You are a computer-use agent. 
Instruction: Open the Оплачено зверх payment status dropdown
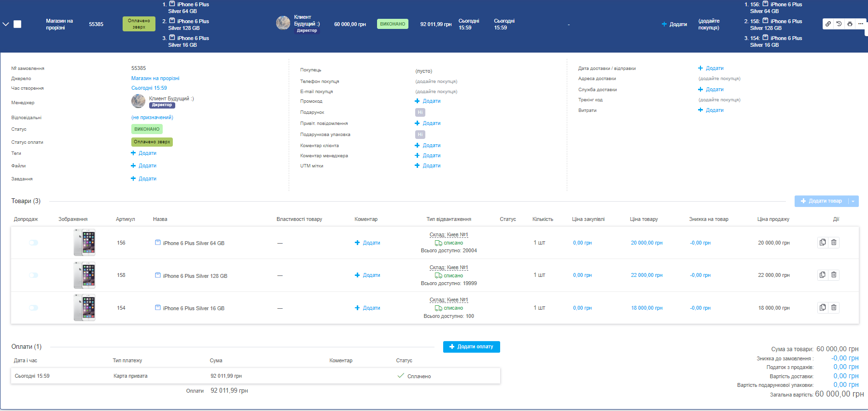click(x=152, y=142)
